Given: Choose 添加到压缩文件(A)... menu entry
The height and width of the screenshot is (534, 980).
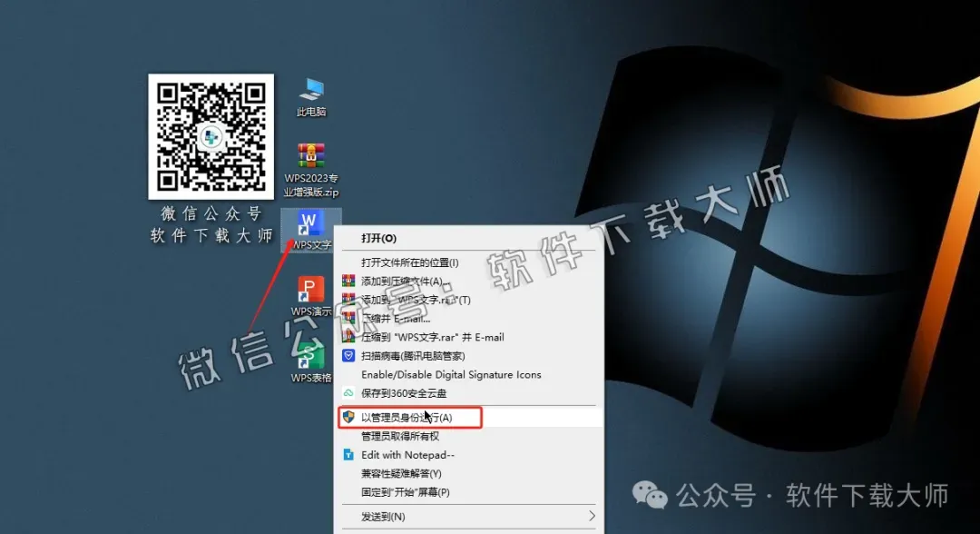Looking at the screenshot, I should (469, 282).
